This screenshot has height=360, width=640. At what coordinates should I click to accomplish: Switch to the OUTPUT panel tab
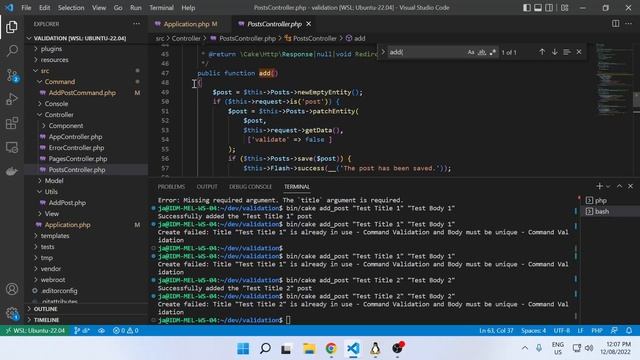(x=207, y=187)
